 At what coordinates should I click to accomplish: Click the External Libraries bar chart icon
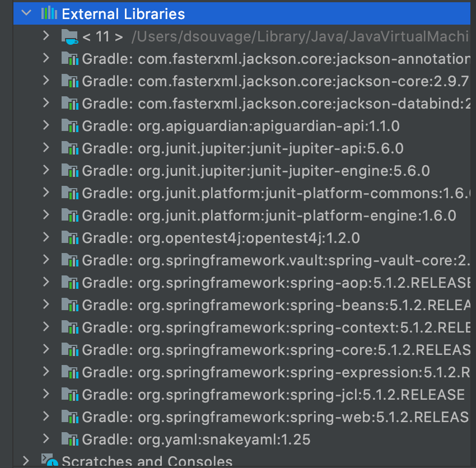[x=49, y=13]
